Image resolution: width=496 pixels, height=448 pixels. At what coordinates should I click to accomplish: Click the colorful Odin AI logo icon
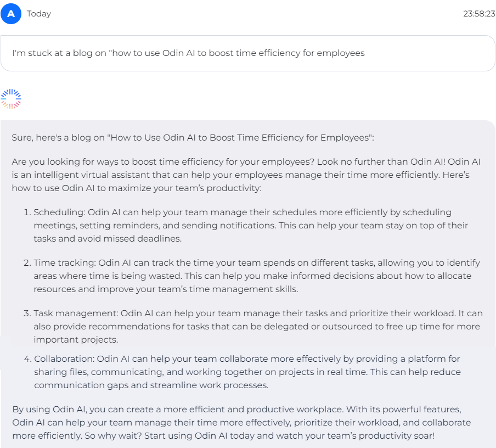[x=11, y=99]
